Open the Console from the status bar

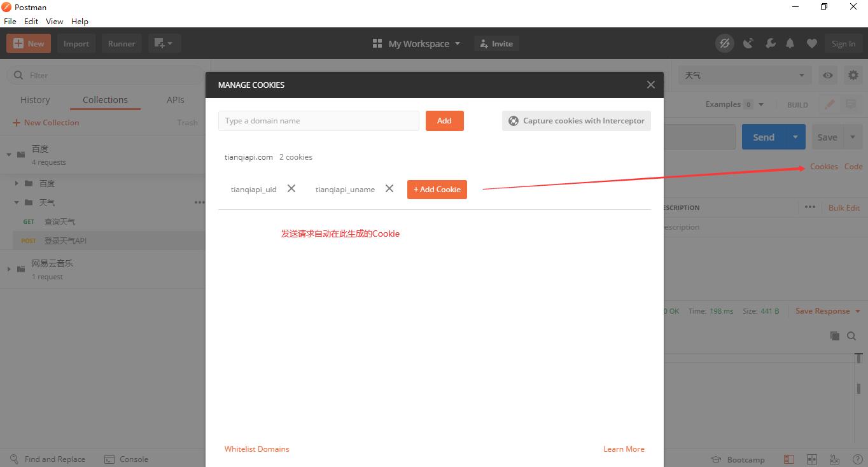point(126,459)
